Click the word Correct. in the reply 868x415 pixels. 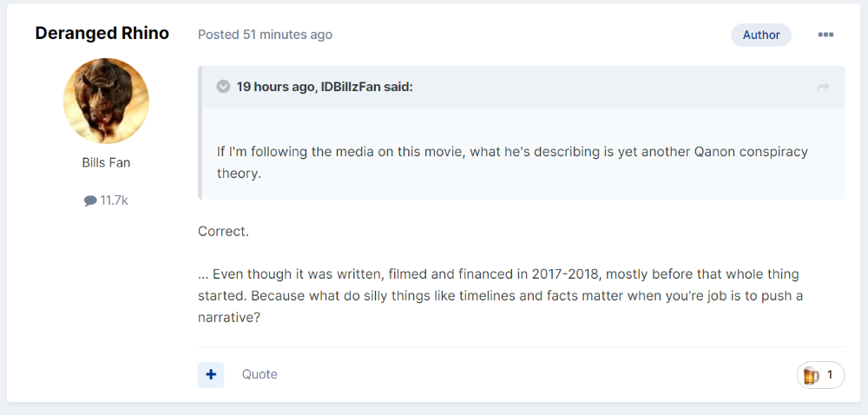coord(224,231)
